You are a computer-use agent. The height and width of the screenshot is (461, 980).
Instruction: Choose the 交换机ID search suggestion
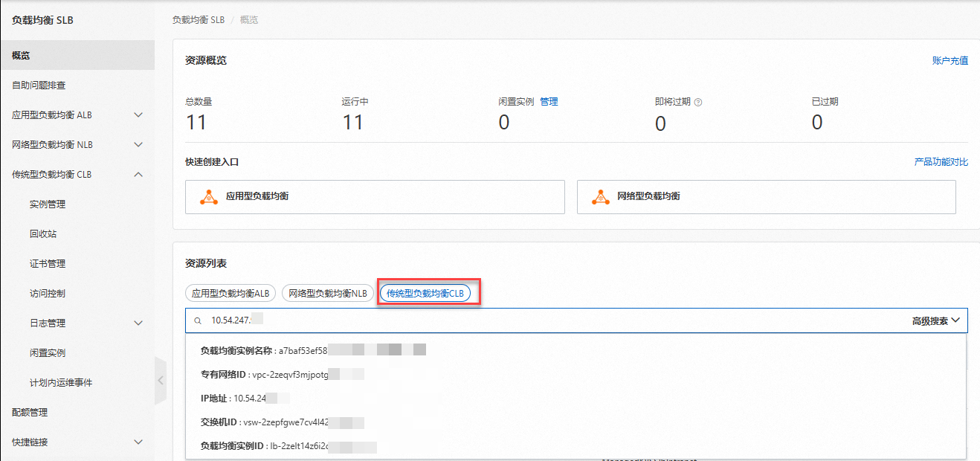tap(576, 422)
